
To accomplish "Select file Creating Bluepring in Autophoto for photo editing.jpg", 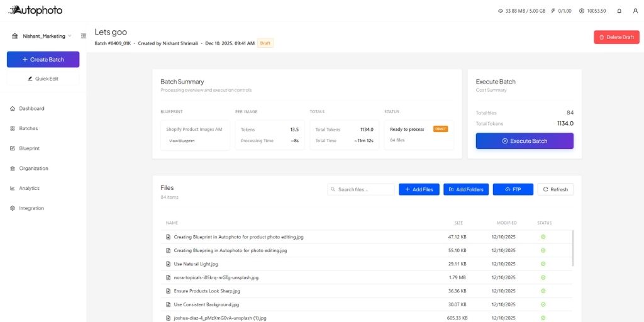I will tap(230, 250).
